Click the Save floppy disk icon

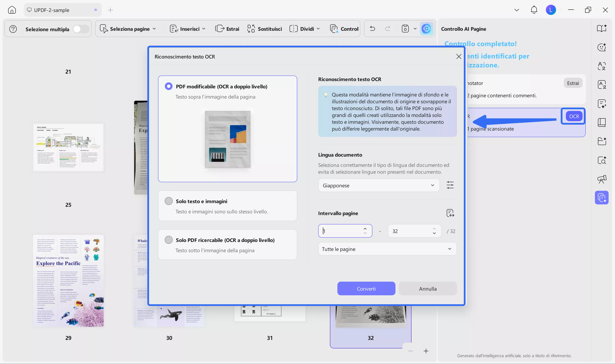(x=405, y=29)
